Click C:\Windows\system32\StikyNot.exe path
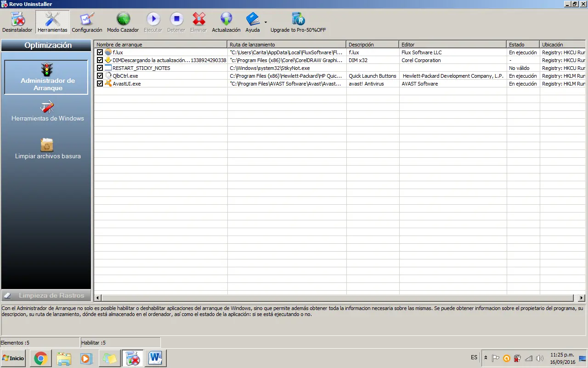This screenshot has width=588, height=368. pyautogui.click(x=270, y=68)
